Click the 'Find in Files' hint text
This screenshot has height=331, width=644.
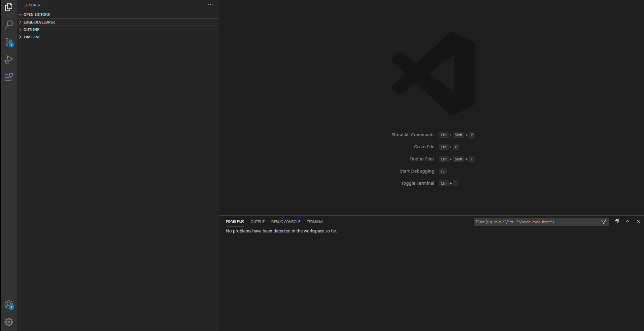(x=422, y=159)
